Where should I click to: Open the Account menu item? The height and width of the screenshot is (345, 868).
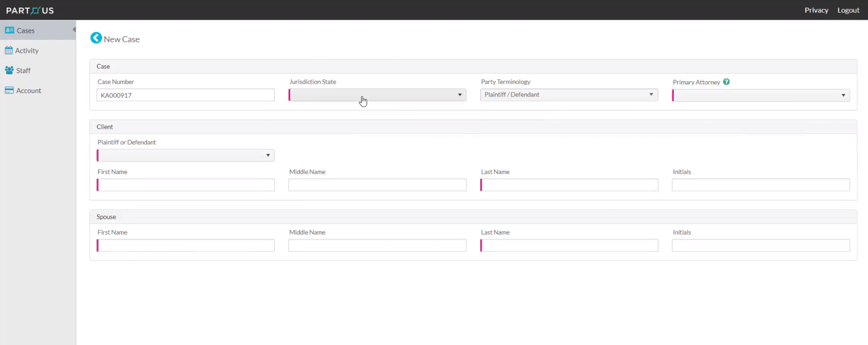point(29,90)
